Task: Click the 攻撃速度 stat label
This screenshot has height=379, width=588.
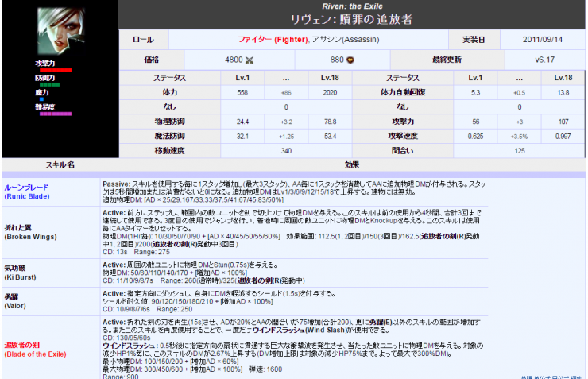Action: coord(403,136)
